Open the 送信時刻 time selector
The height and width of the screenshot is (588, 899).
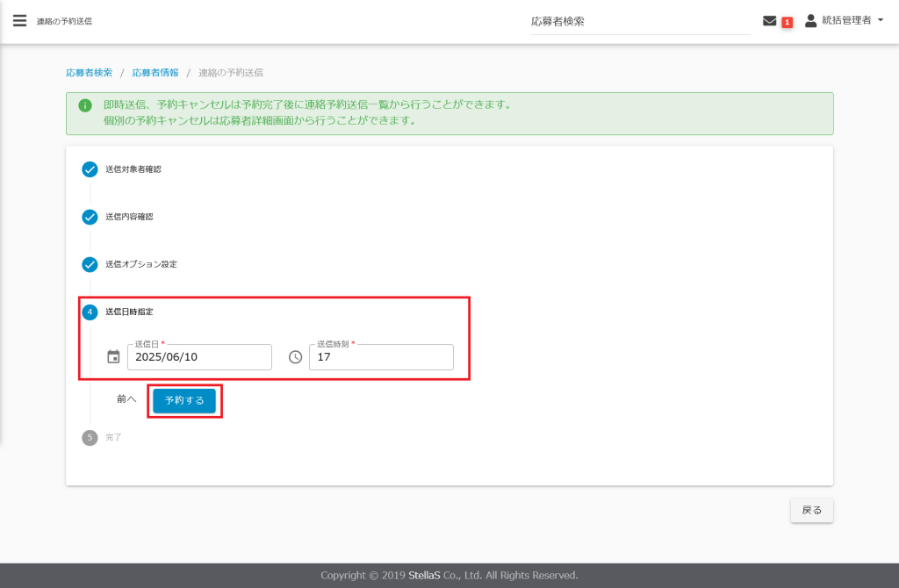tap(381, 357)
